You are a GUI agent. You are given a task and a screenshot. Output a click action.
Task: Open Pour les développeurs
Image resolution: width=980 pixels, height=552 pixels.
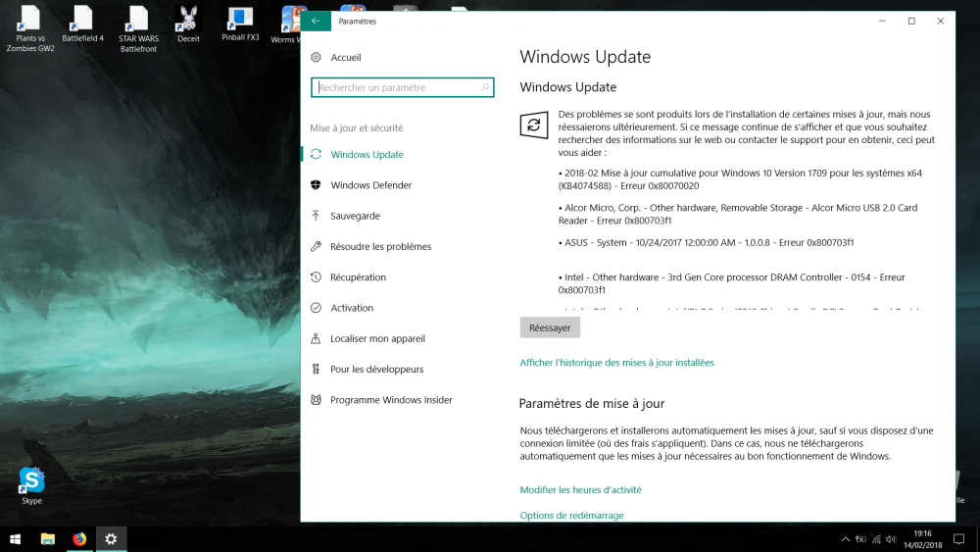pyautogui.click(x=376, y=370)
